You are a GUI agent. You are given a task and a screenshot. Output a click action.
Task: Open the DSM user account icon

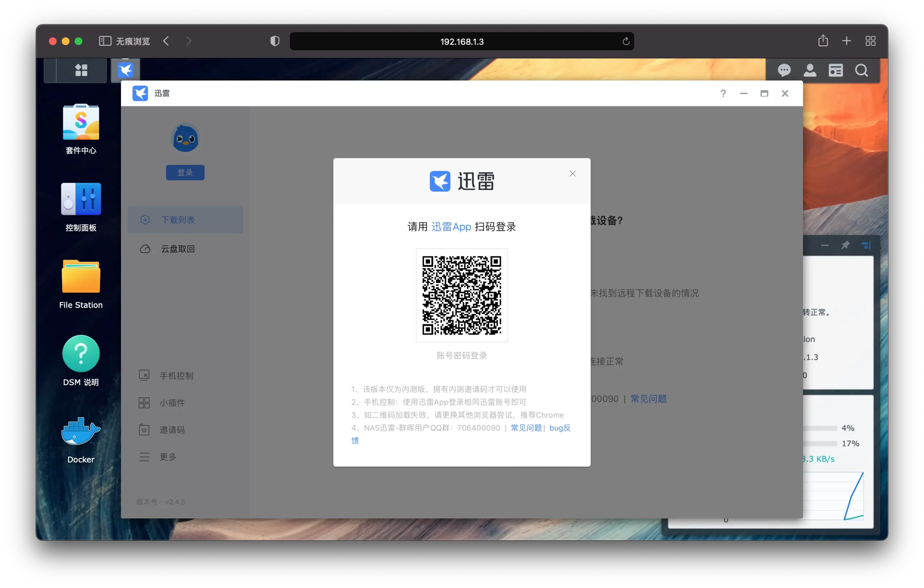(x=810, y=70)
